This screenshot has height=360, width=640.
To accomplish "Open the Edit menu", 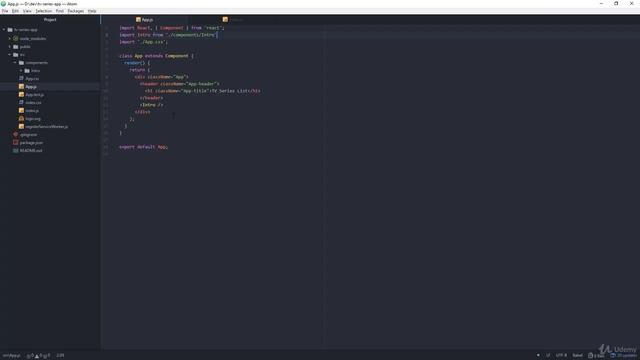I will click(x=15, y=11).
